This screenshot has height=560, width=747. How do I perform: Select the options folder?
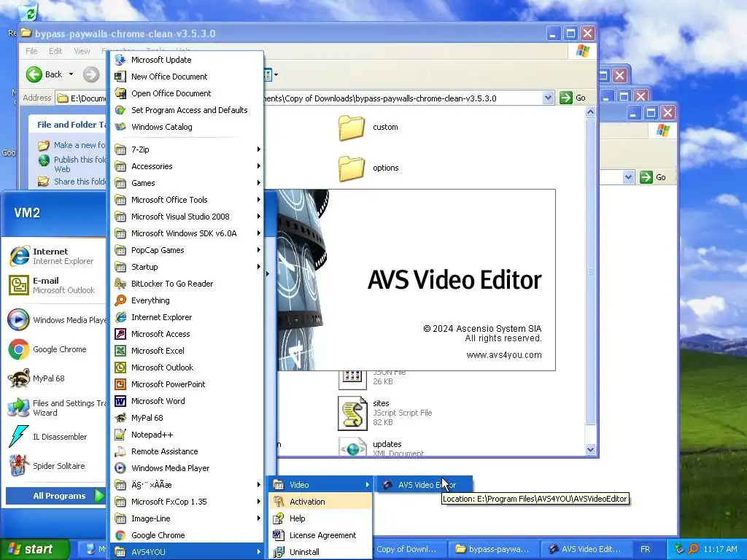point(368,168)
